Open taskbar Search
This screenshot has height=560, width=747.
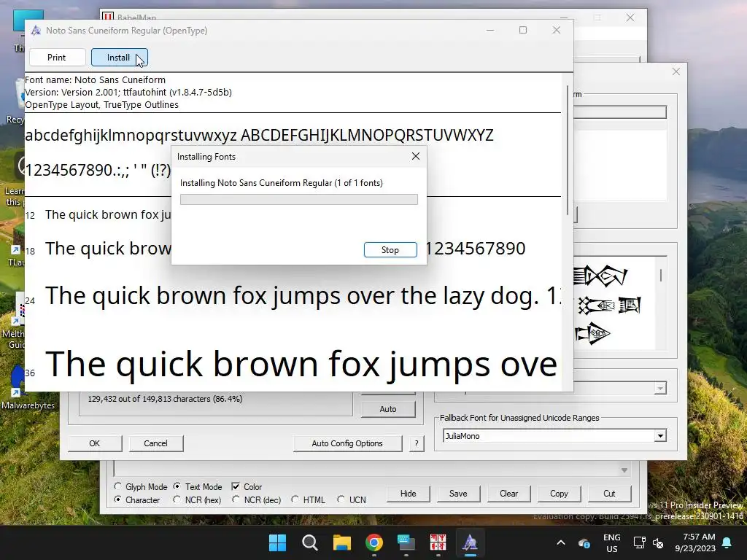pyautogui.click(x=309, y=542)
